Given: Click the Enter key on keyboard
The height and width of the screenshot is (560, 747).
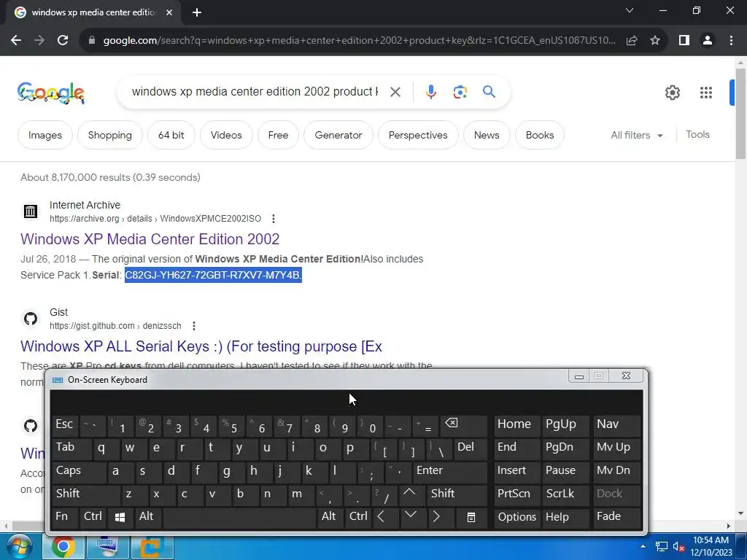Looking at the screenshot, I should (x=450, y=471).
